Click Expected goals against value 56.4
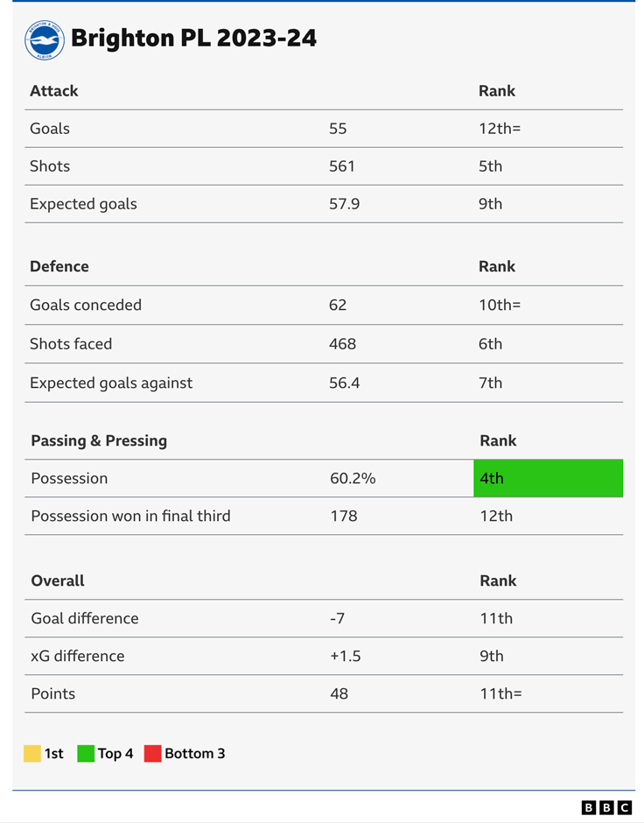Viewport: 644px width, 823px height. pos(345,383)
